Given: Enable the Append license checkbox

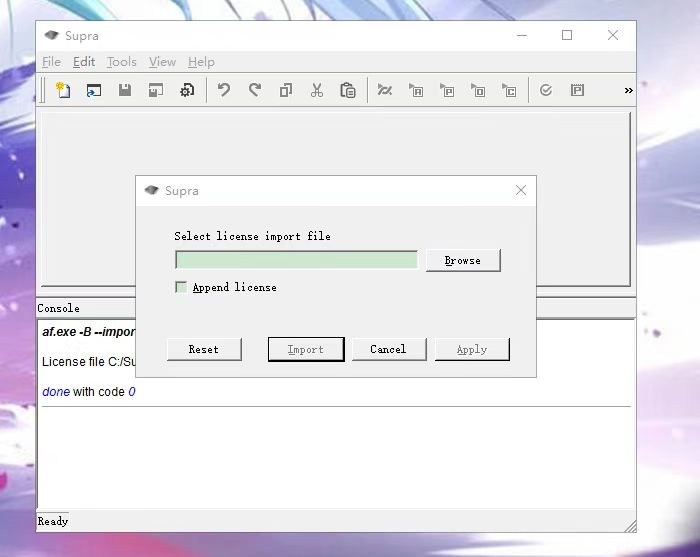Looking at the screenshot, I should pyautogui.click(x=181, y=287).
